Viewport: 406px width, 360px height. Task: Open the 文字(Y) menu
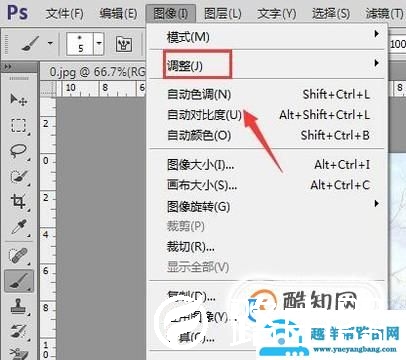[277, 14]
